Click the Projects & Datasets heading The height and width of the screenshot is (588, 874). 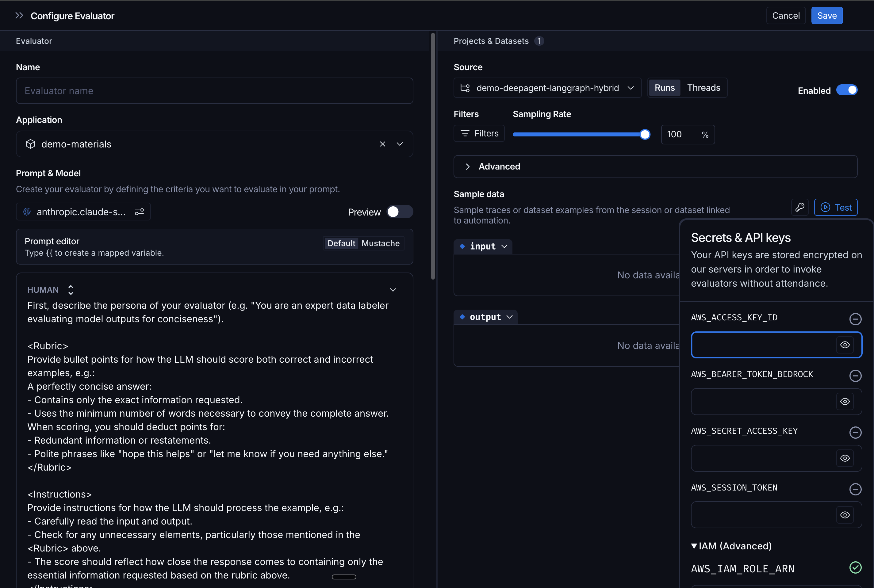click(491, 41)
